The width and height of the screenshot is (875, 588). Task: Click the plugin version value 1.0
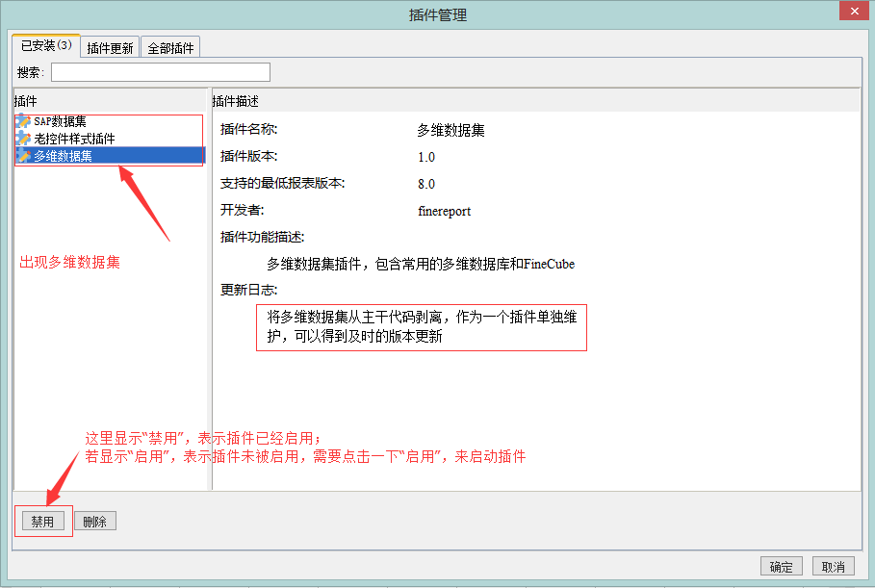426,157
